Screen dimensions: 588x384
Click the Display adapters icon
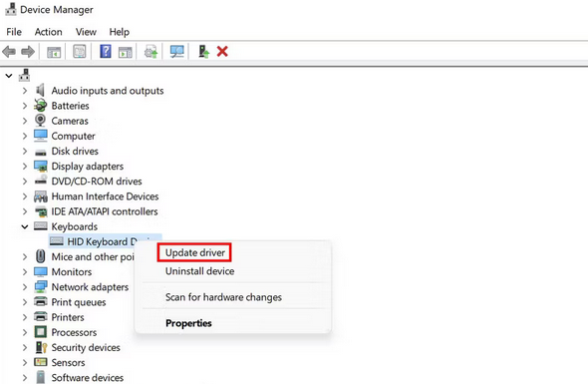[x=41, y=166]
